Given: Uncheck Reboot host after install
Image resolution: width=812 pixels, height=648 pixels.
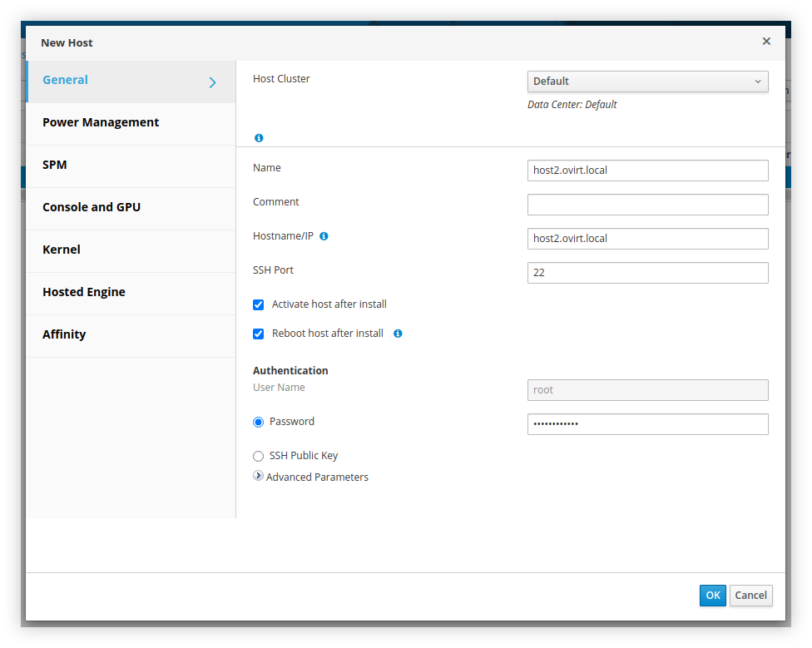Looking at the screenshot, I should pos(259,334).
